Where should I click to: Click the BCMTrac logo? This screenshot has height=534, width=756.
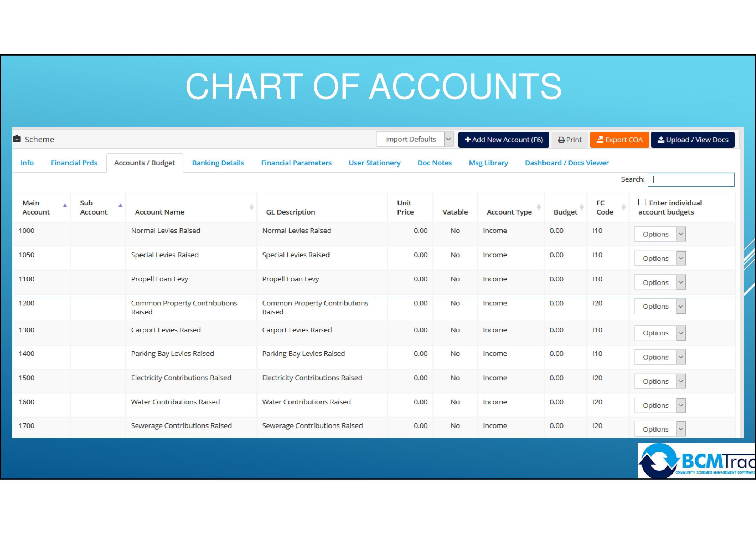696,461
